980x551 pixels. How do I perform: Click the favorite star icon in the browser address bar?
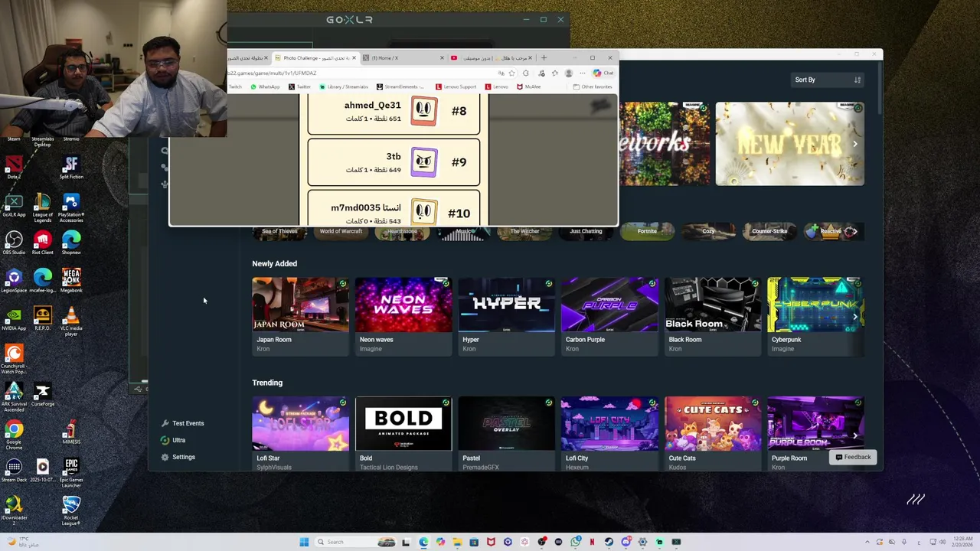click(x=512, y=73)
